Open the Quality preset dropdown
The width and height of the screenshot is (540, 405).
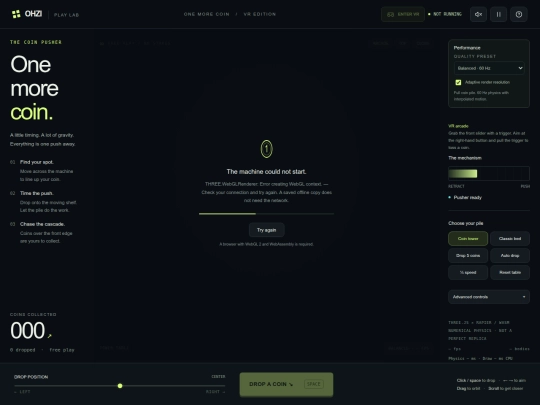pyautogui.click(x=489, y=68)
